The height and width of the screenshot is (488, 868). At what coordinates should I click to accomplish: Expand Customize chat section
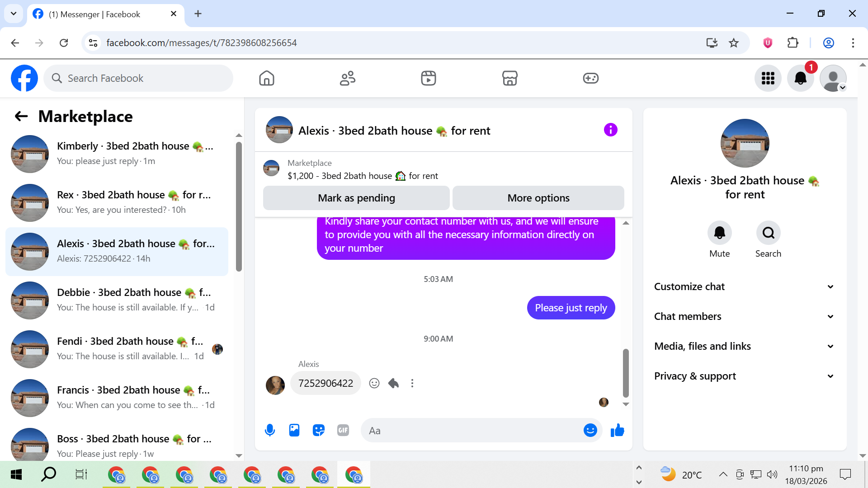(x=745, y=286)
